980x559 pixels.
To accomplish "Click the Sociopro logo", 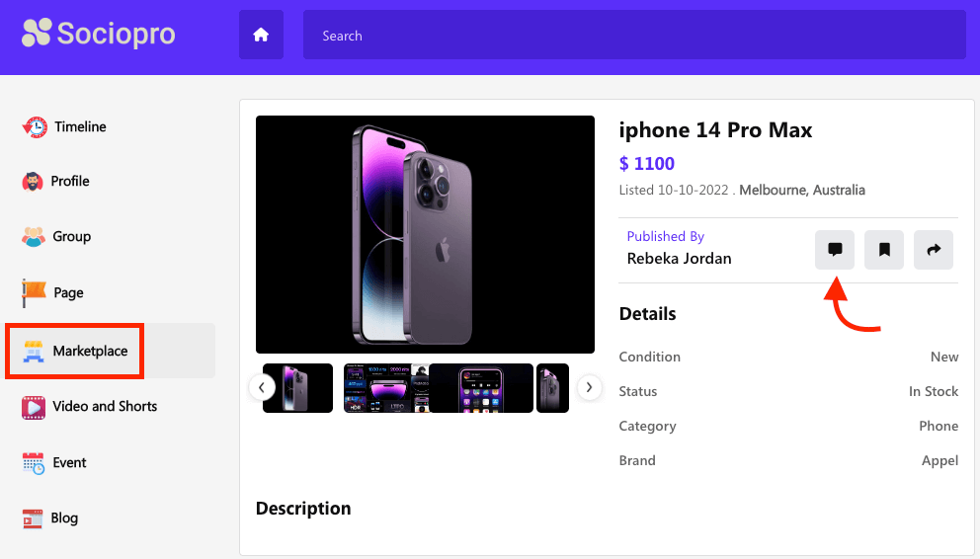I will (99, 35).
